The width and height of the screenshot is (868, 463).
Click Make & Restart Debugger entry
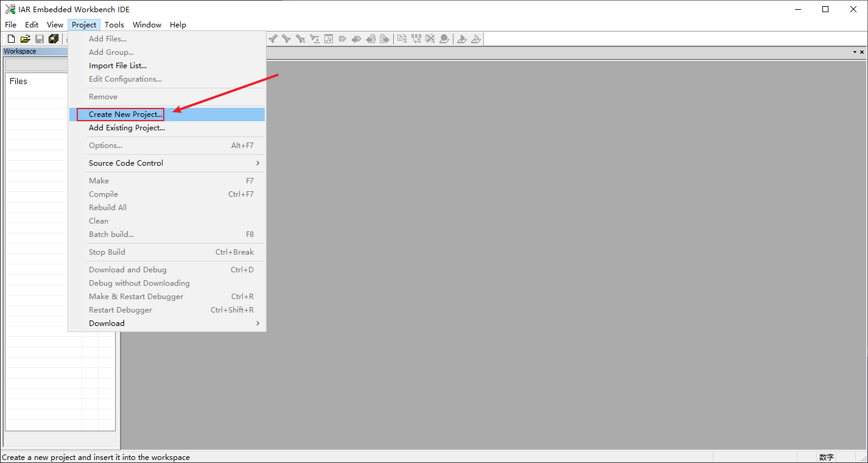tap(167, 297)
